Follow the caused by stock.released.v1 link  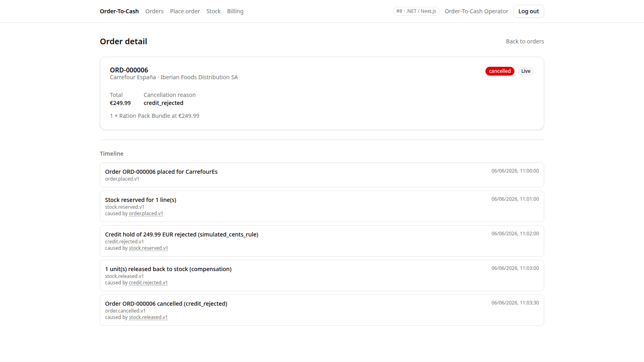coord(148,317)
